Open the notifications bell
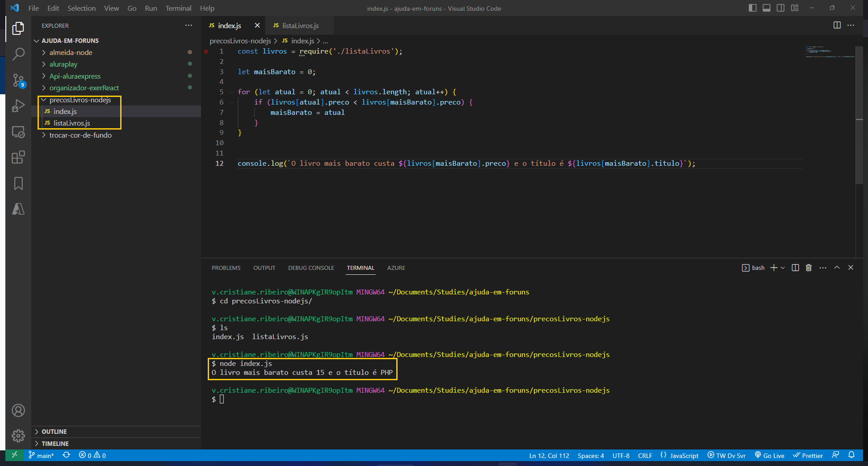This screenshot has width=868, height=466. (x=851, y=455)
